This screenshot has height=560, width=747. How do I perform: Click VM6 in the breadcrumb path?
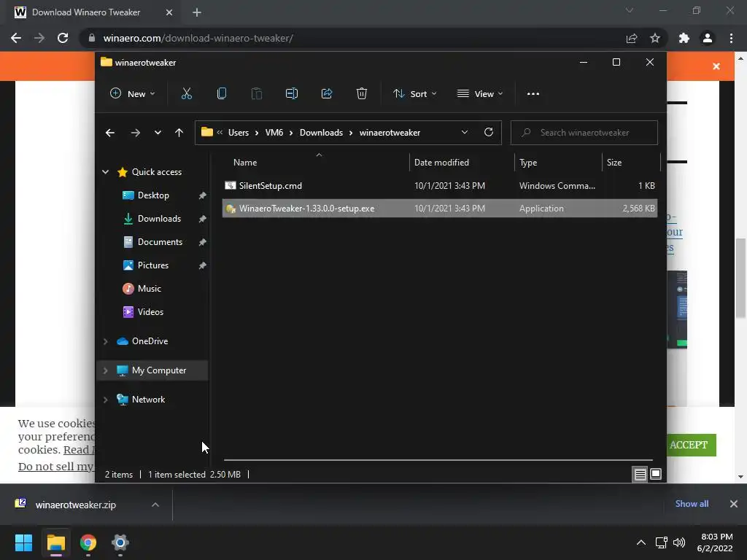pos(274,133)
